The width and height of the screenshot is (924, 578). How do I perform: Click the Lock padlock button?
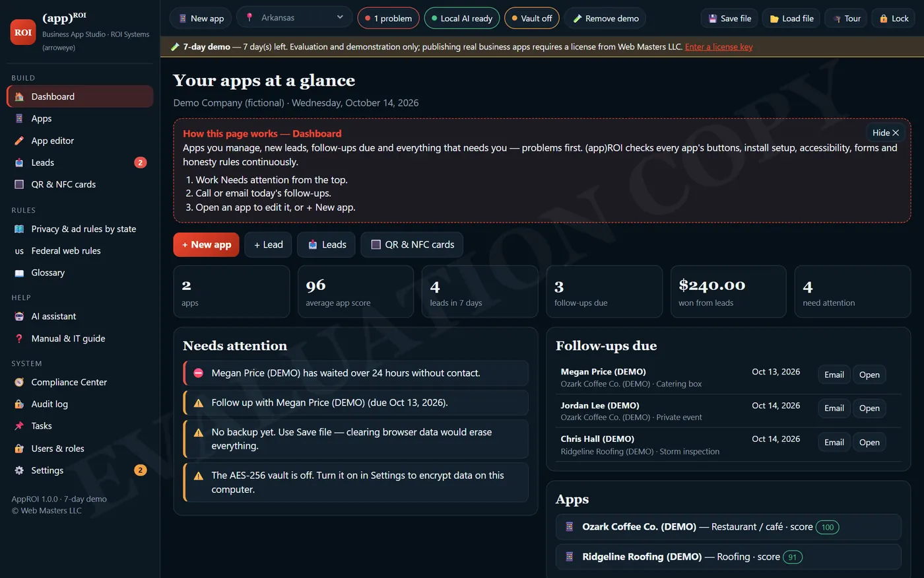(x=894, y=18)
